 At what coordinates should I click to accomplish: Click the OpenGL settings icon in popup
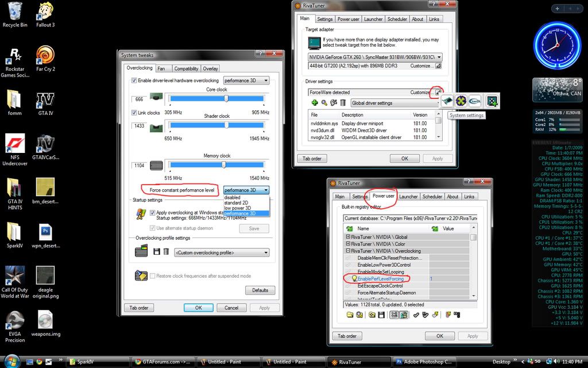[x=475, y=101]
